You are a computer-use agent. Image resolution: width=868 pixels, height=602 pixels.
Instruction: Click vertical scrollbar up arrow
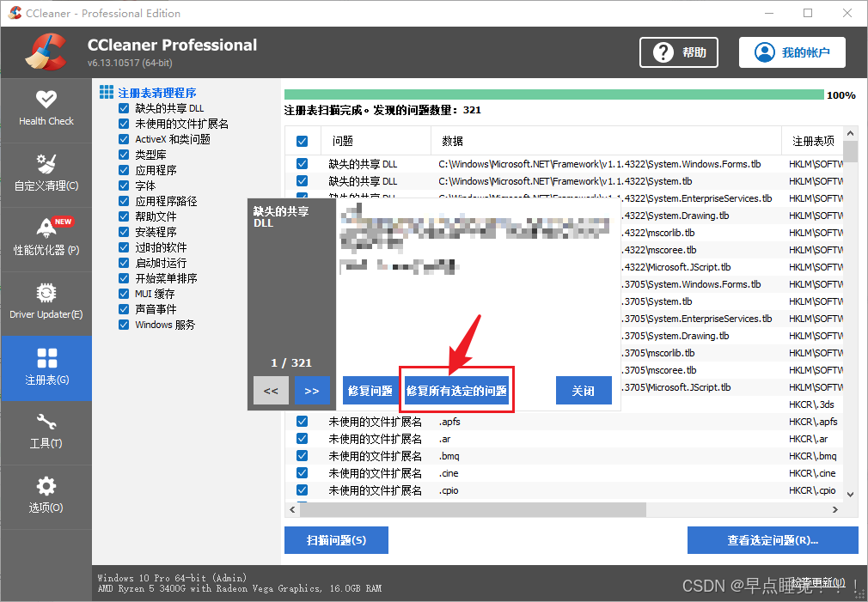pyautogui.click(x=850, y=134)
